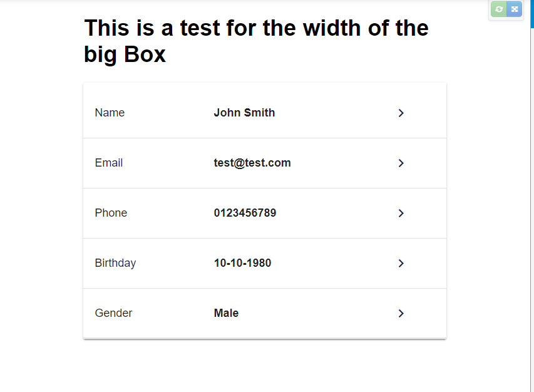
Task: Select the Phone label
Action: tap(111, 213)
